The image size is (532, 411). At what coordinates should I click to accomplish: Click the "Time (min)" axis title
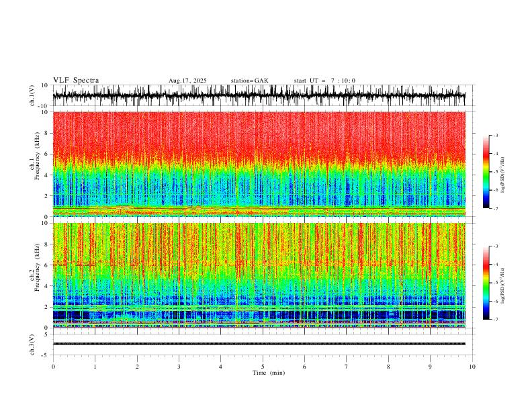click(269, 373)
